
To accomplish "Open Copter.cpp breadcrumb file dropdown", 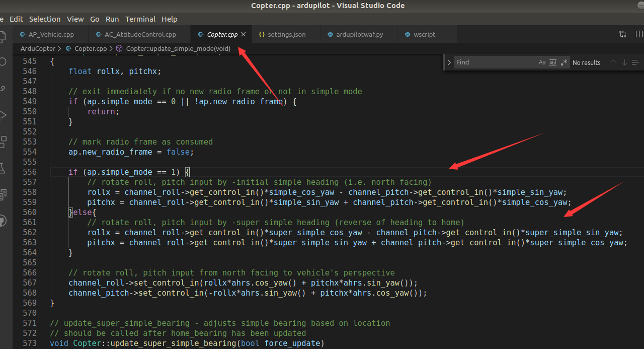I will click(91, 49).
